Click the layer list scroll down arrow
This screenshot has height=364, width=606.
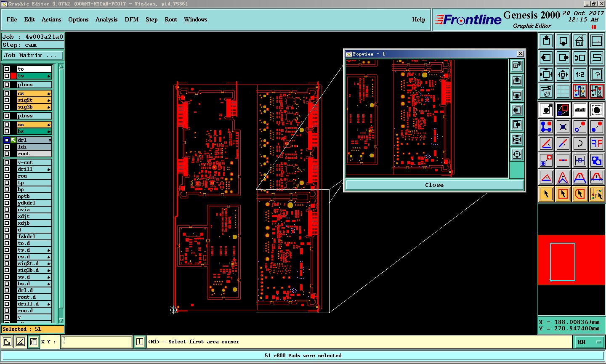click(x=61, y=320)
